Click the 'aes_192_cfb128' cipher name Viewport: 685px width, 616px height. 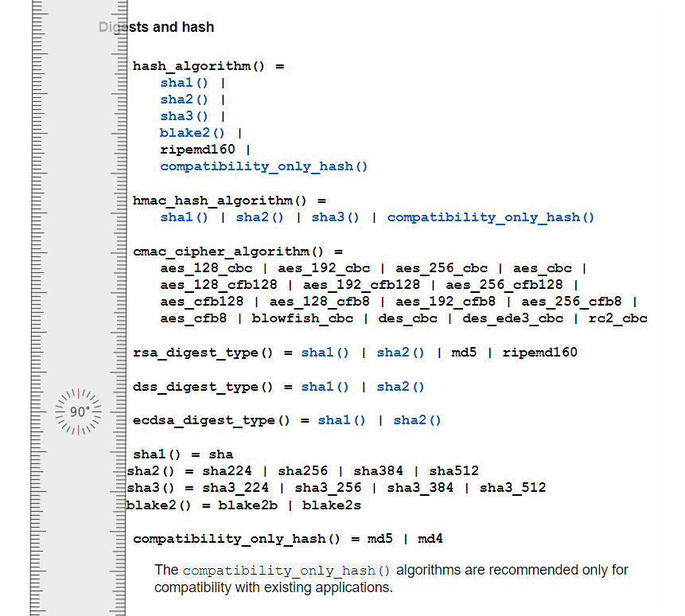tap(361, 285)
